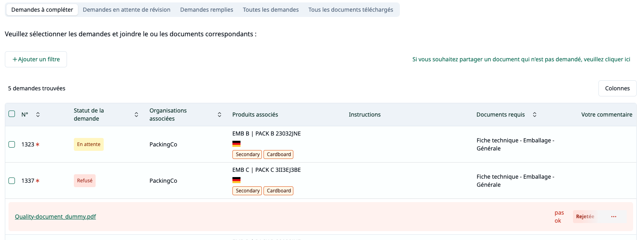Check the box for request 1337
Viewport: 644px width, 240px height.
coord(12,181)
